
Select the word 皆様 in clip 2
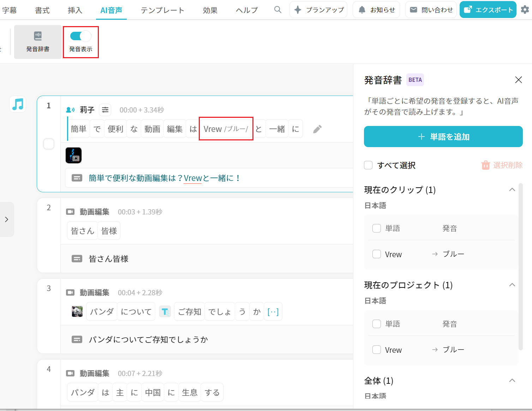pos(109,231)
